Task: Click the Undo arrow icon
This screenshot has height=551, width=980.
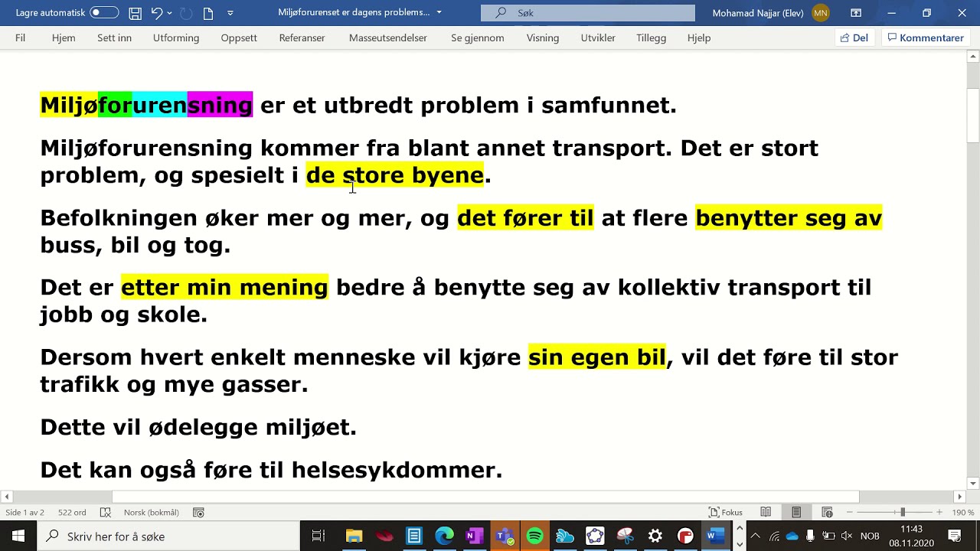Action: (x=156, y=13)
